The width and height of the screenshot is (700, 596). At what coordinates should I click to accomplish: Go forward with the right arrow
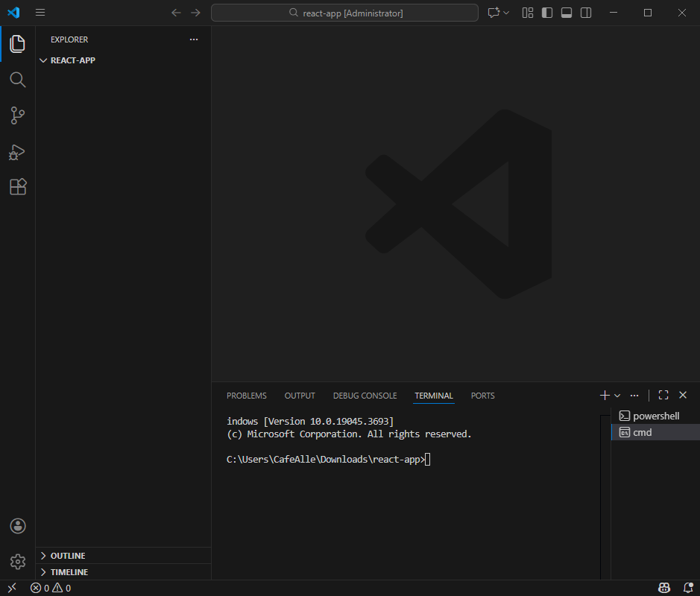tap(195, 13)
